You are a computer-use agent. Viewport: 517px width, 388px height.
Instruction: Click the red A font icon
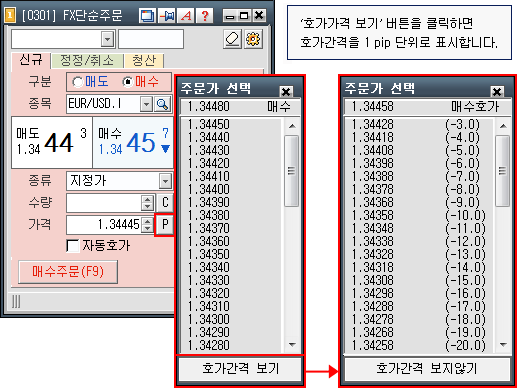(x=186, y=15)
